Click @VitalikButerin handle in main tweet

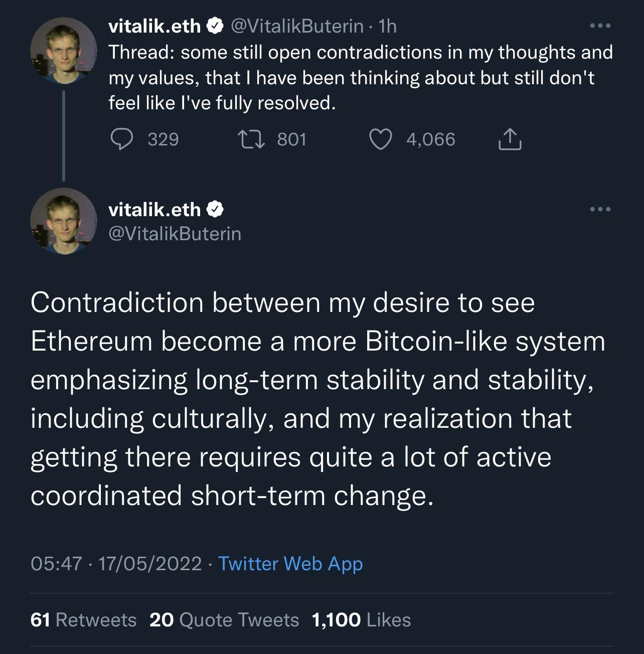tap(175, 234)
